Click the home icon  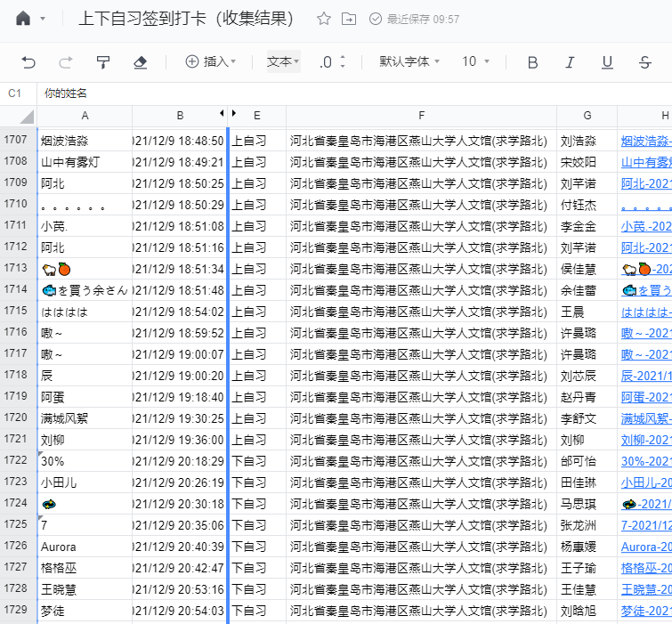pos(23,19)
